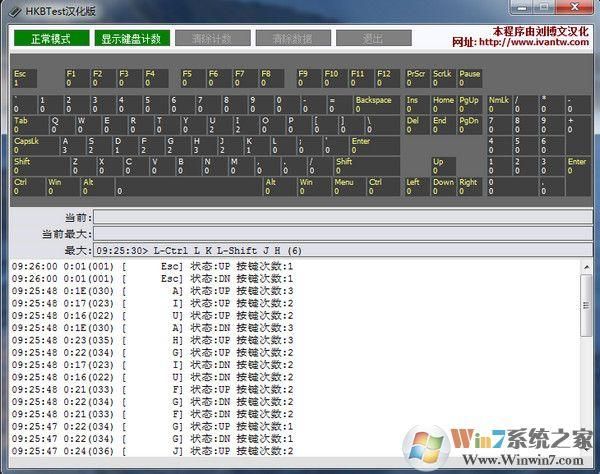600x474 pixels.
Task: Click the PrScr key tile
Action: point(417,78)
